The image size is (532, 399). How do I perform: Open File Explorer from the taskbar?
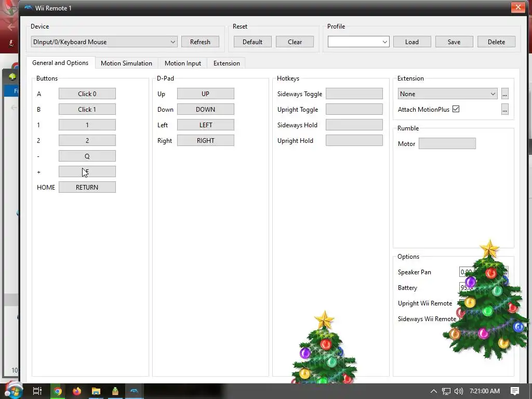point(96,391)
